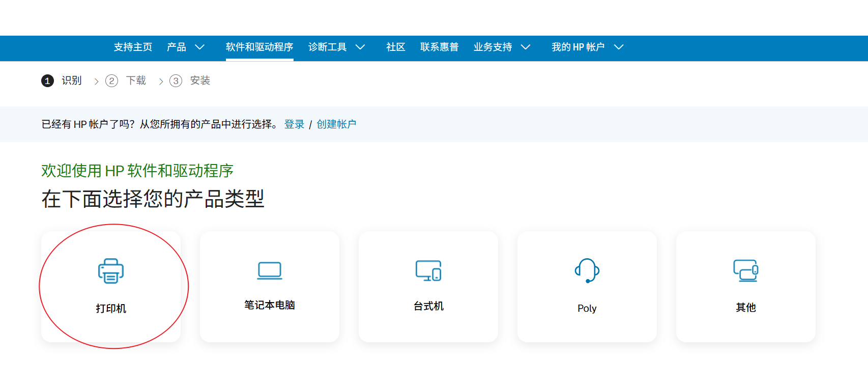Click the laptop icon in the 笔记本电脑 card
Image resolution: width=868 pixels, height=381 pixels.
point(270,270)
